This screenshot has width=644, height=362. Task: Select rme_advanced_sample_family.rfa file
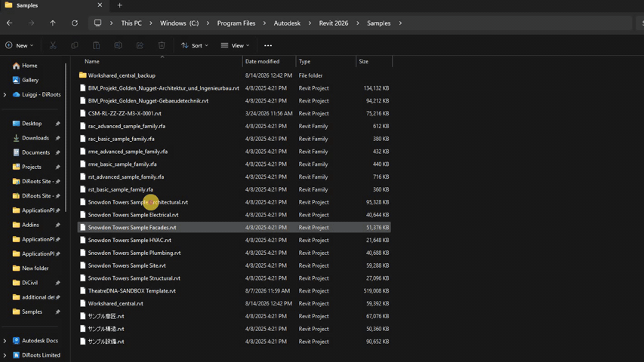pos(234,152)
